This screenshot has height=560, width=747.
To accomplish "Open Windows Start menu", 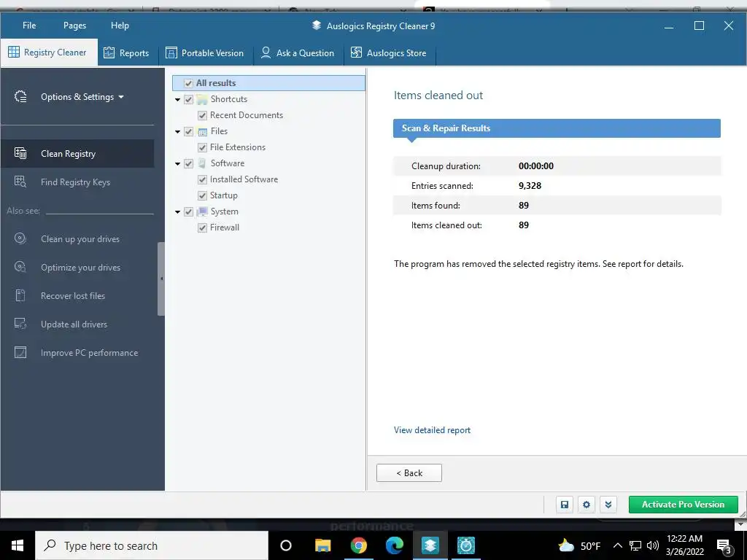I will pyautogui.click(x=18, y=545).
